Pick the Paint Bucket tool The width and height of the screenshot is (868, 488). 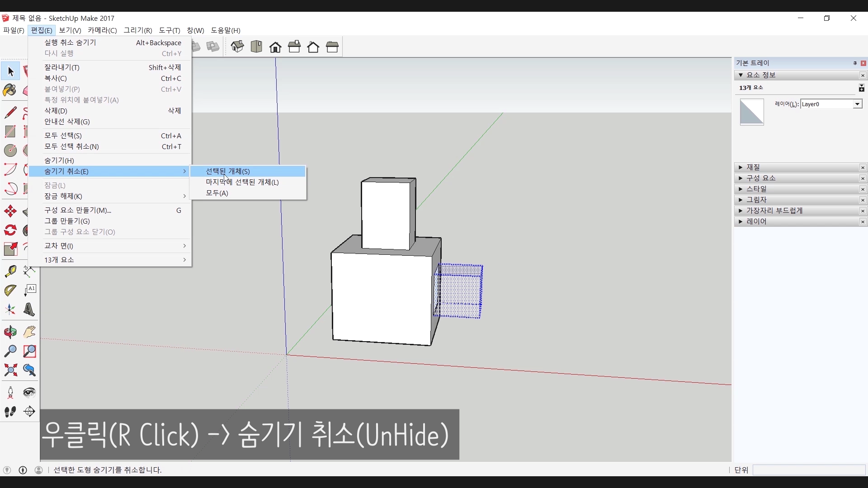10,90
